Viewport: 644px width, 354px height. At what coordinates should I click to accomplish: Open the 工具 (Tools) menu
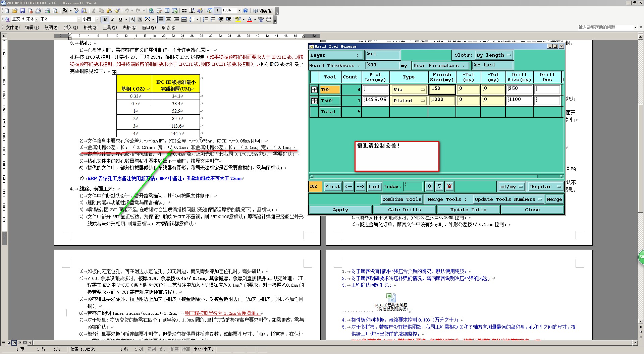click(x=110, y=27)
